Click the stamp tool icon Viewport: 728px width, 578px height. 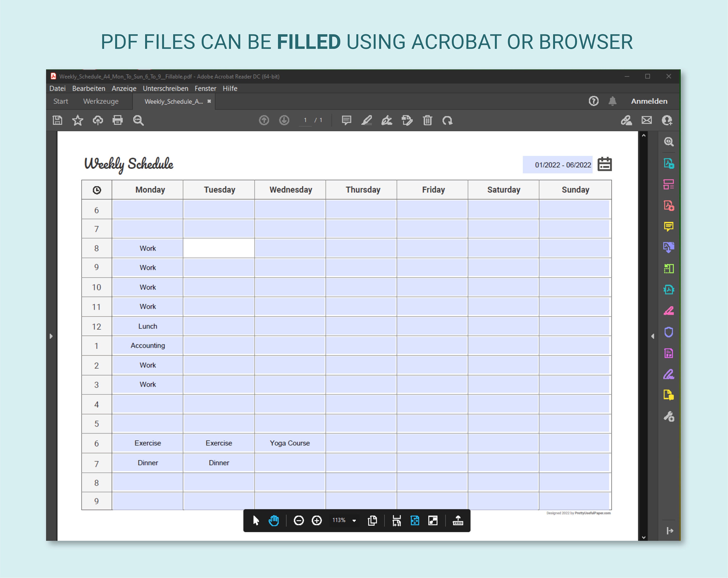click(x=407, y=120)
